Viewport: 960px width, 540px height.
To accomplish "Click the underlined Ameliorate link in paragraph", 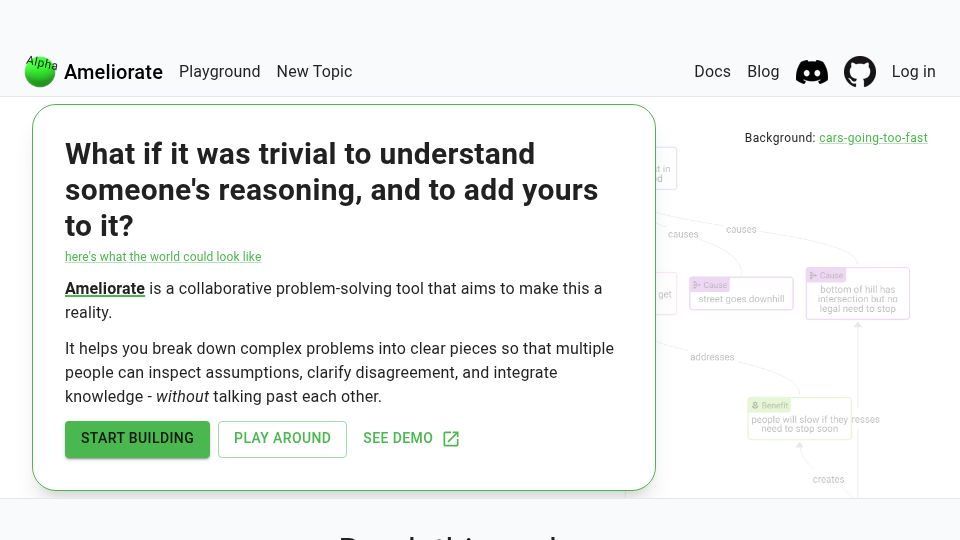I will click(105, 288).
